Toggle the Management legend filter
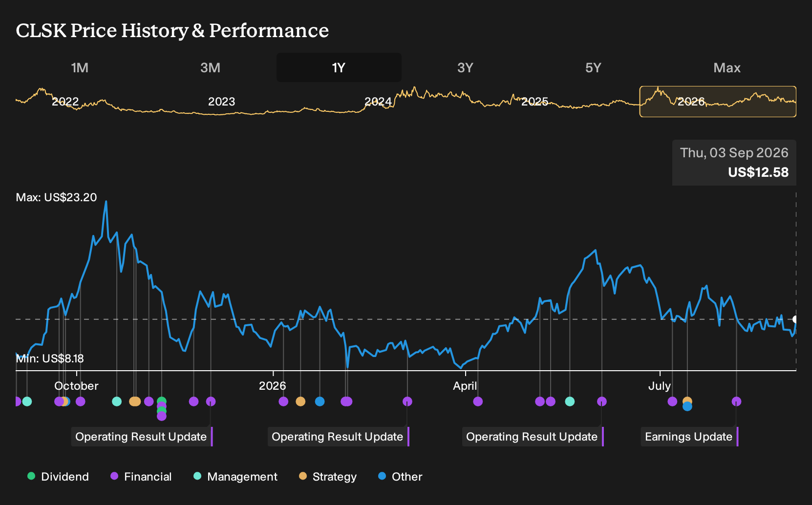 pos(235,477)
